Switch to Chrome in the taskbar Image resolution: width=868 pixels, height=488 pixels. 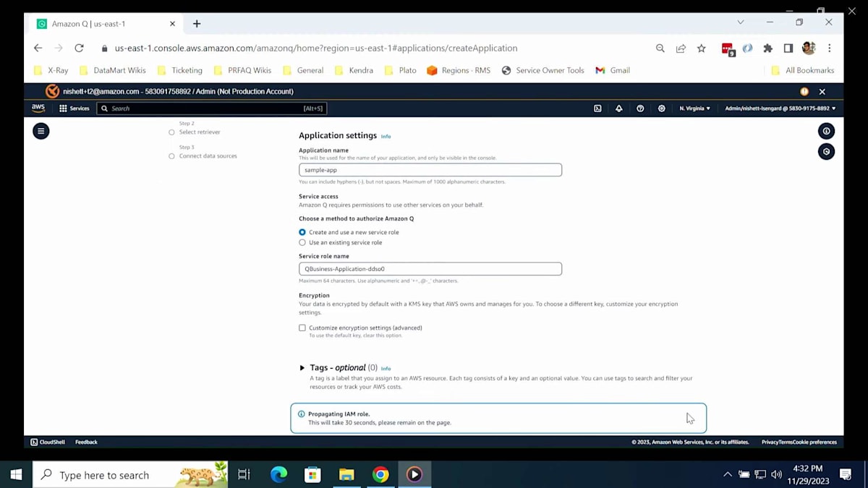pyautogui.click(x=380, y=474)
